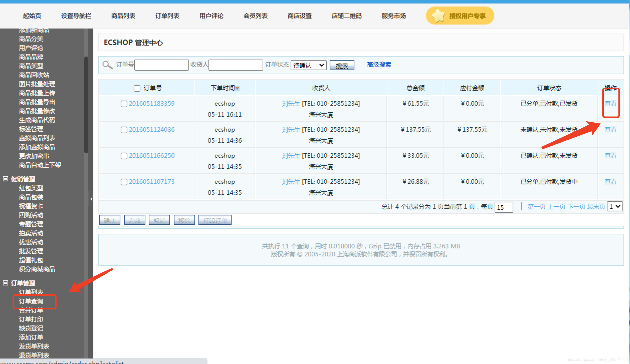This screenshot has height=364, width=630.
Task: Open order link 2016051166250
Action: pos(152,155)
